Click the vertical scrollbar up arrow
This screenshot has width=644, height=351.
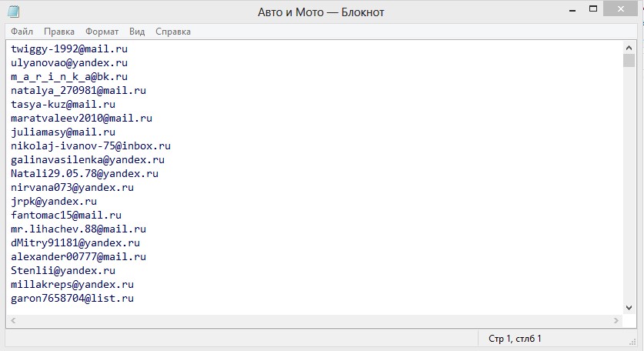pos(629,48)
